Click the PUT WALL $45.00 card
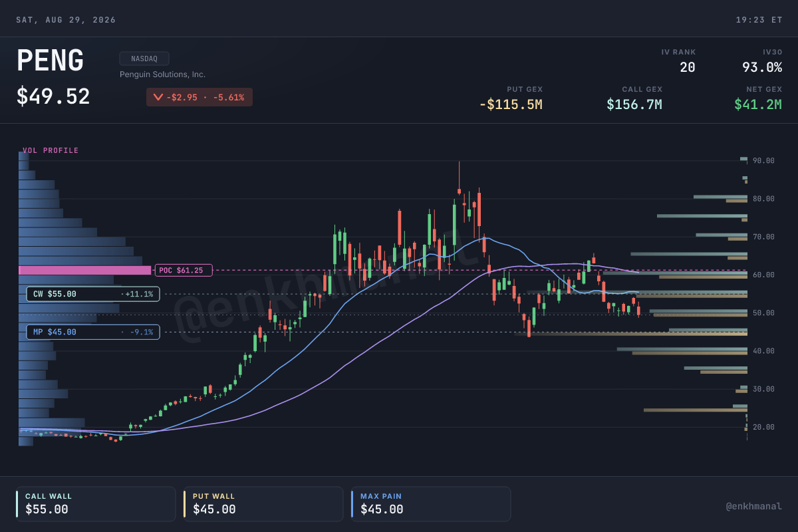Image resolution: width=798 pixels, height=532 pixels. pyautogui.click(x=263, y=503)
